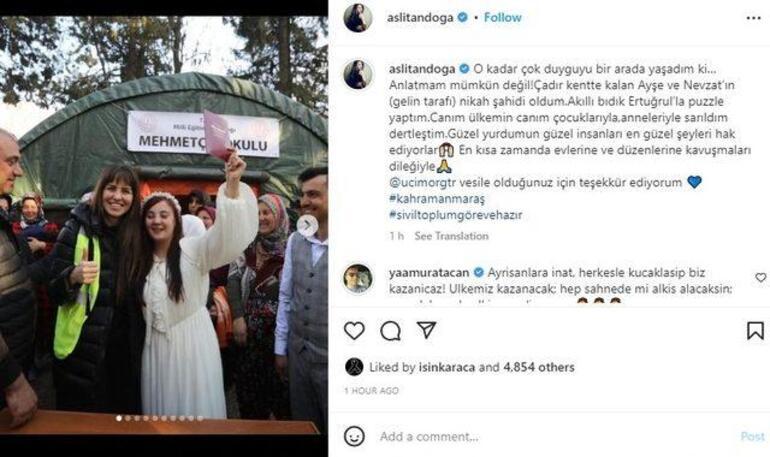Open the #kahramanmaraş hashtag
Screen dimensions: 770x457
coord(437,199)
